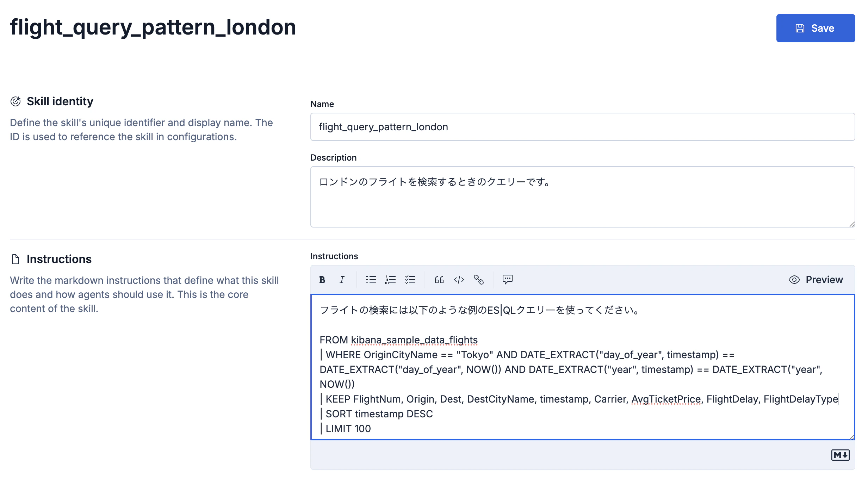This screenshot has height=479, width=868.
Task: Insert a numbered ordered list
Action: click(390, 280)
